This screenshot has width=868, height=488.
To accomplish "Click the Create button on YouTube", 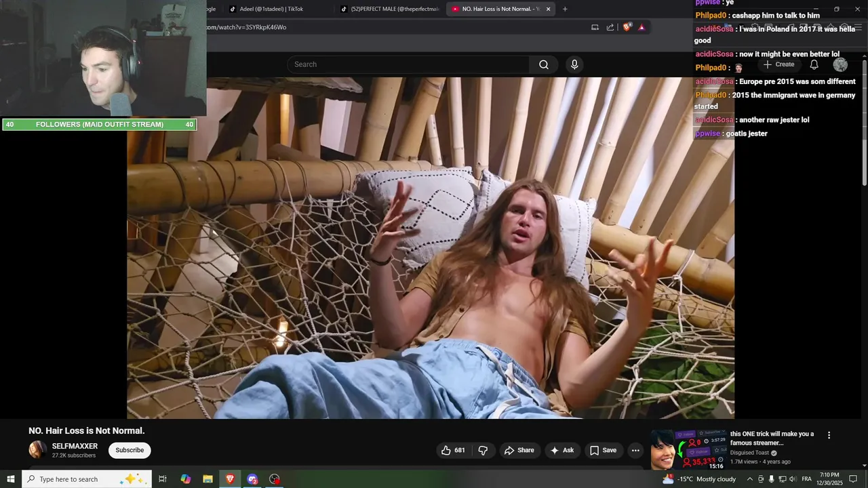I will point(778,64).
